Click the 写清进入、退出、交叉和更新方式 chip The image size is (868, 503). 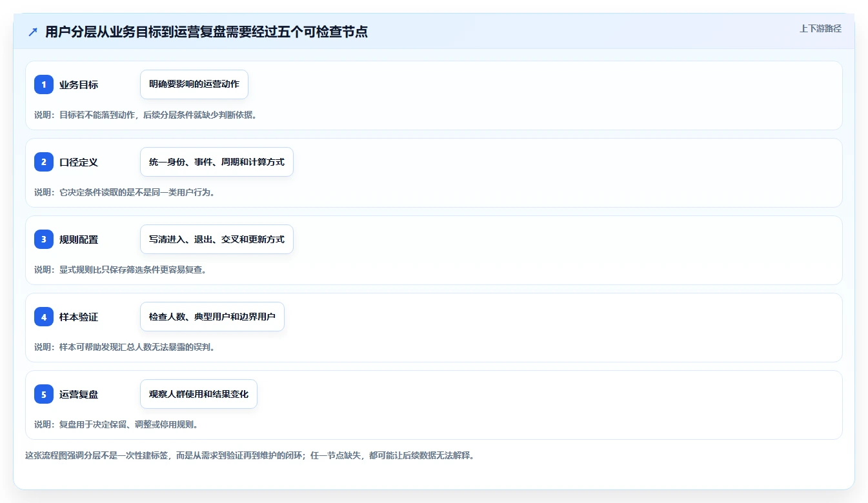(x=217, y=239)
